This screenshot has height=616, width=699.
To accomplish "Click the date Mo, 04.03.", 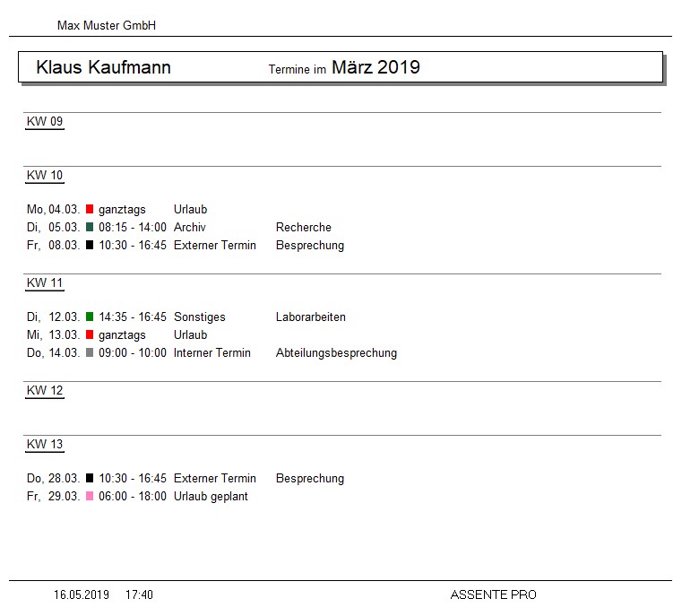I will (54, 209).
